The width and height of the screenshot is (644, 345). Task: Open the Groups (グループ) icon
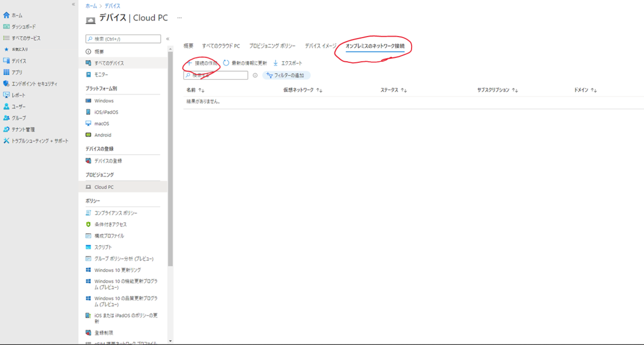(x=6, y=118)
